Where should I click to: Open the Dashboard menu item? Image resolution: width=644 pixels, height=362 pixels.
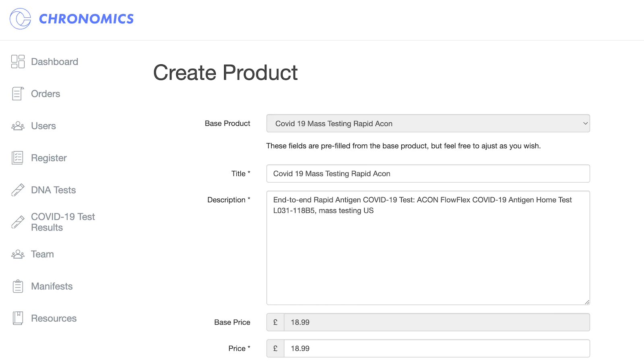tap(54, 62)
